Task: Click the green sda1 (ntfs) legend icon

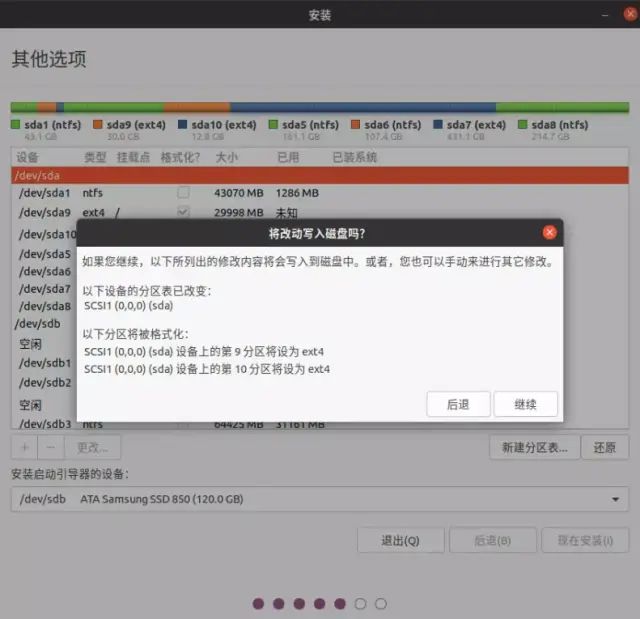Action: click(15, 125)
